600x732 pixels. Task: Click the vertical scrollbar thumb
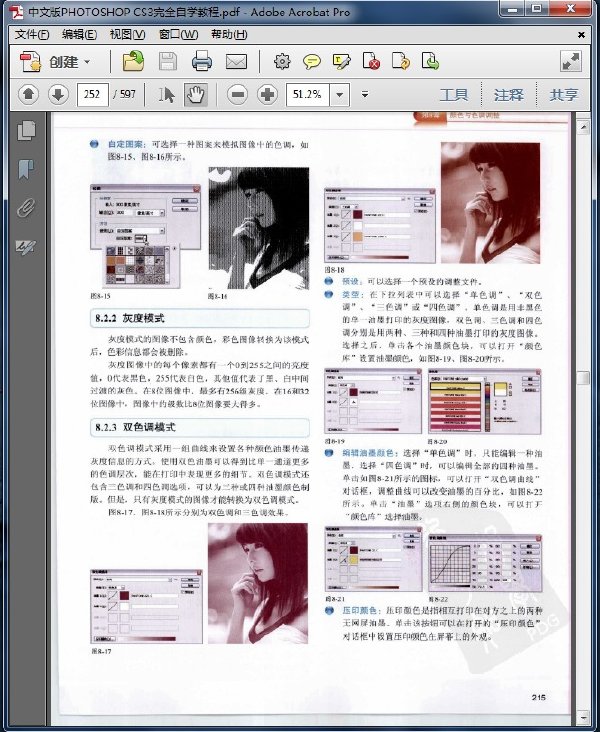pos(583,377)
